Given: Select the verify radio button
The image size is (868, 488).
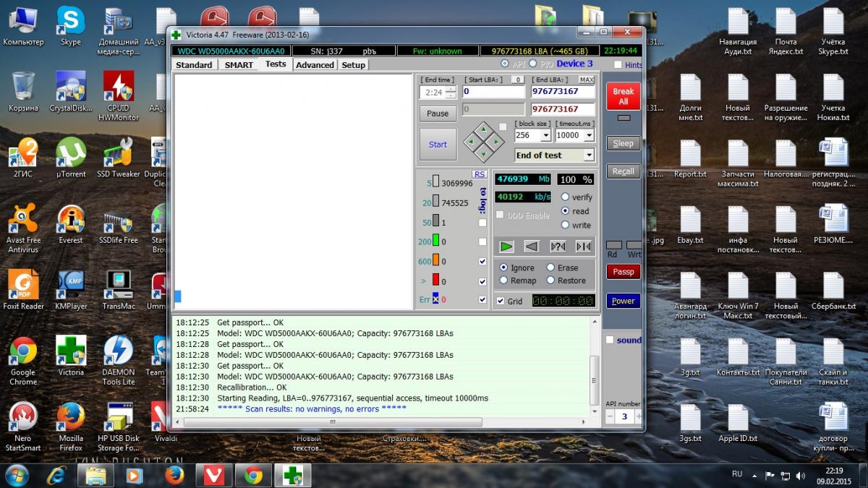Looking at the screenshot, I should [566, 197].
